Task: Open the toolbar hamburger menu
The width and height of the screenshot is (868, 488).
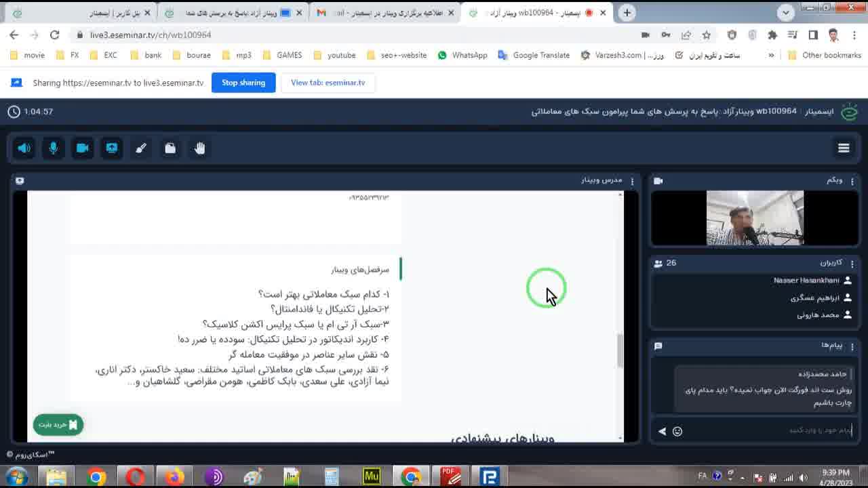Action: [x=844, y=148]
